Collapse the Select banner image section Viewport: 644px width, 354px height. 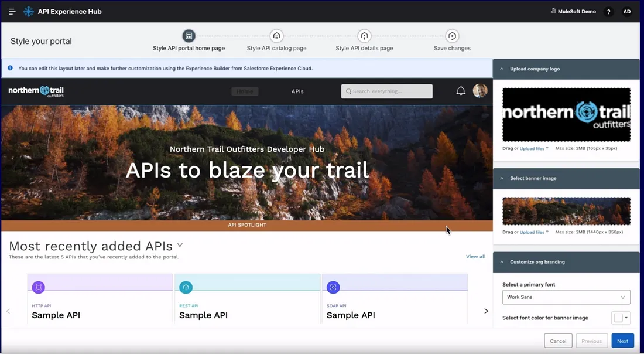point(501,178)
